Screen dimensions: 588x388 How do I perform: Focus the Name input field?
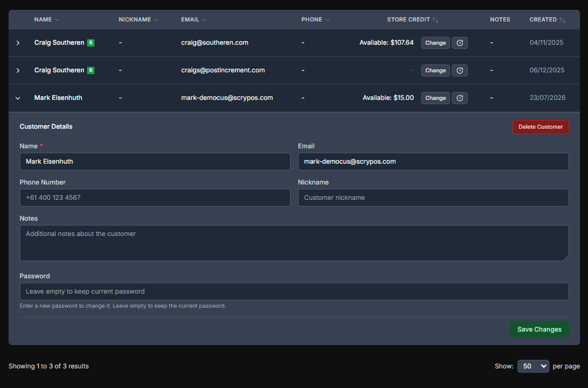click(155, 162)
